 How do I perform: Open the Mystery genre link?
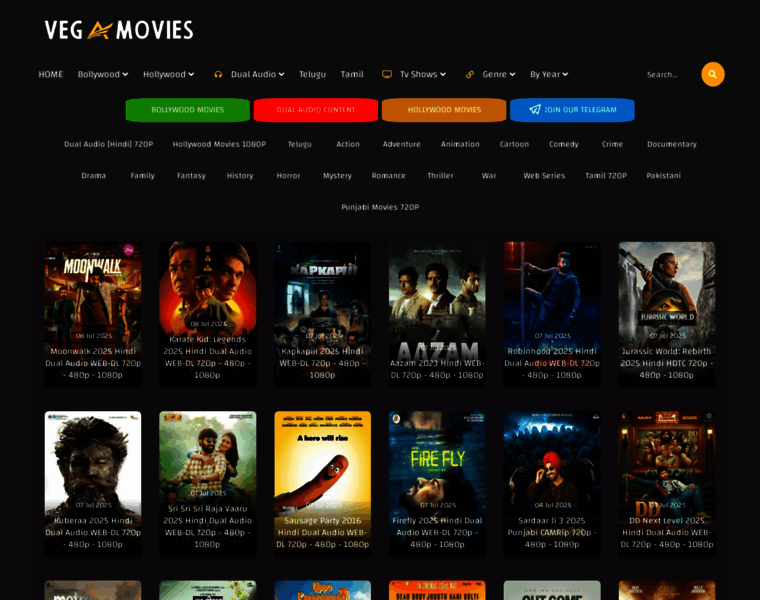tap(337, 175)
